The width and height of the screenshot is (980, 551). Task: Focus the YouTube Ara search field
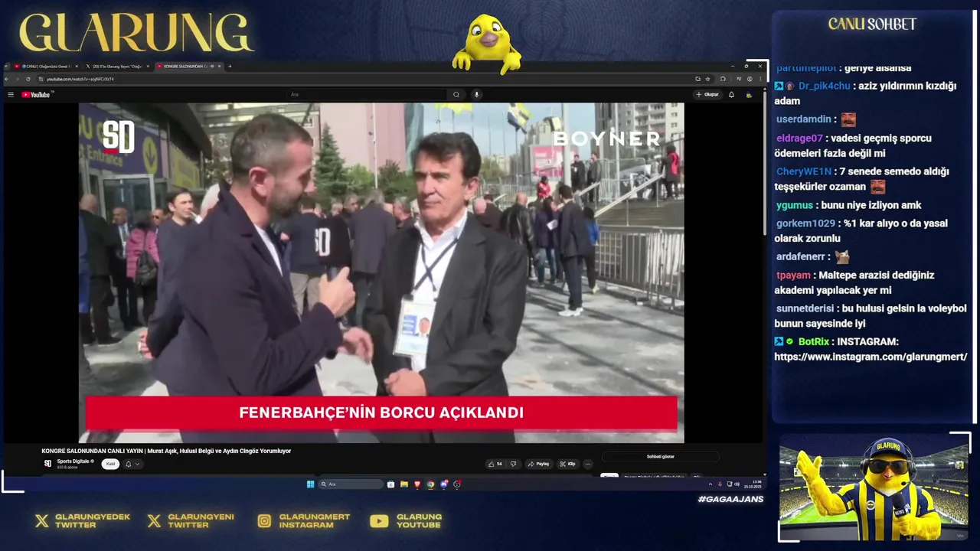(367, 94)
